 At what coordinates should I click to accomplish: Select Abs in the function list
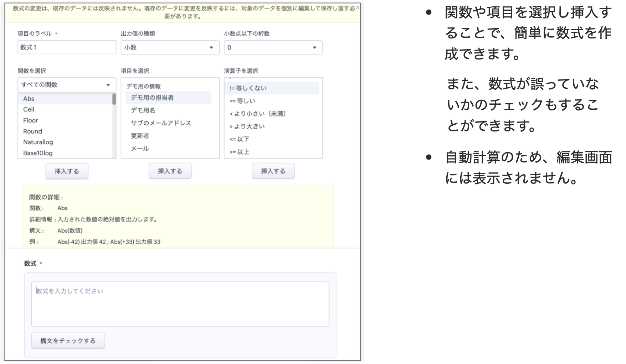tap(65, 99)
